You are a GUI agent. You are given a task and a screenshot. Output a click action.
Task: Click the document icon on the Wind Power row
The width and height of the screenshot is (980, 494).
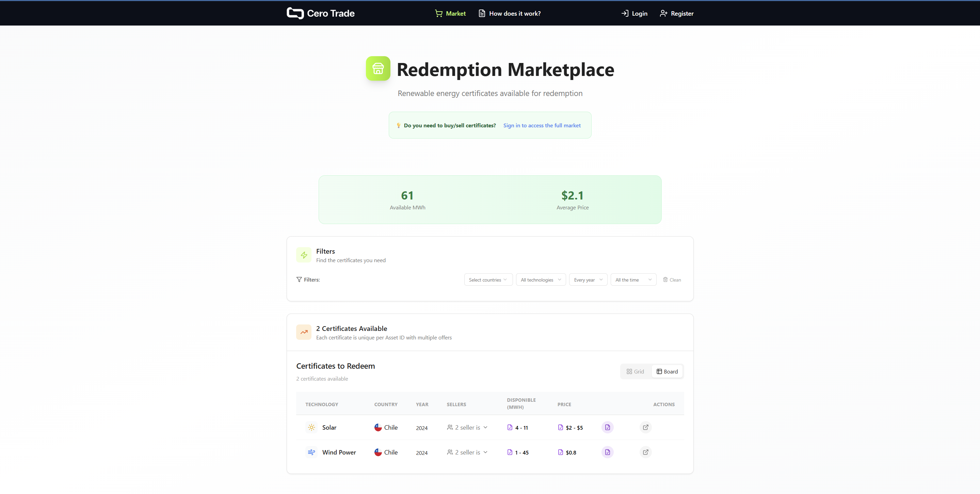(x=607, y=452)
